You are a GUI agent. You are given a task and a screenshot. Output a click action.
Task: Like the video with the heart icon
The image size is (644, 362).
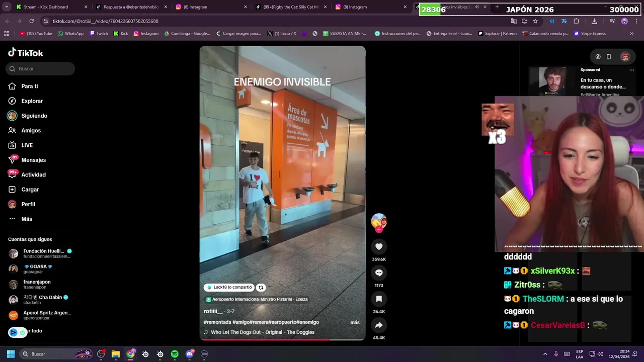(x=379, y=246)
